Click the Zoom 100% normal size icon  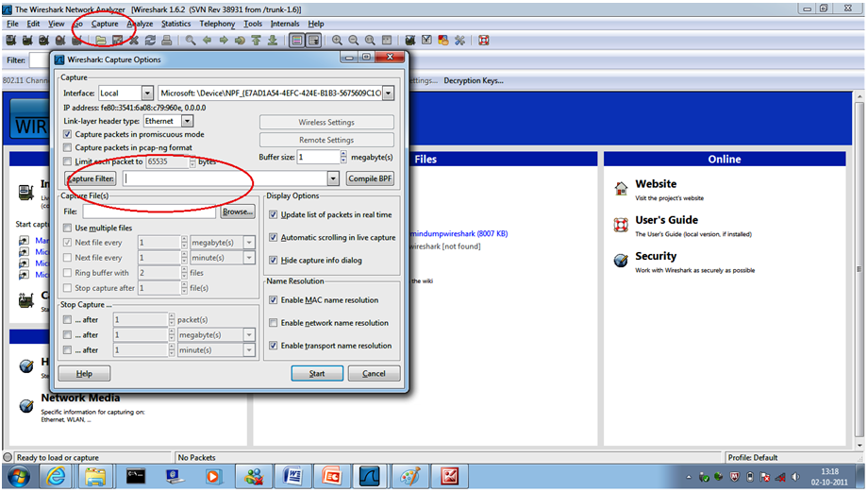[x=370, y=41]
